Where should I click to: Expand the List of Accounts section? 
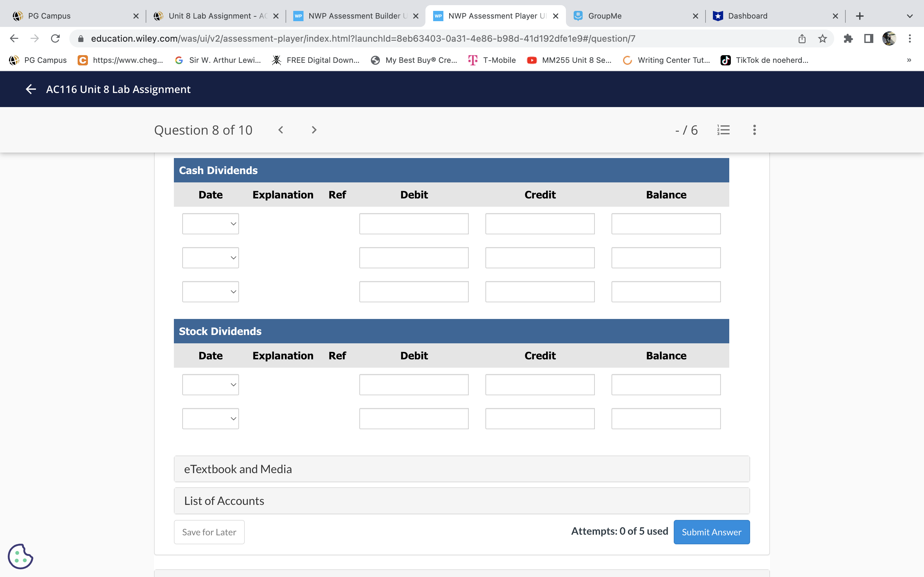point(461,501)
